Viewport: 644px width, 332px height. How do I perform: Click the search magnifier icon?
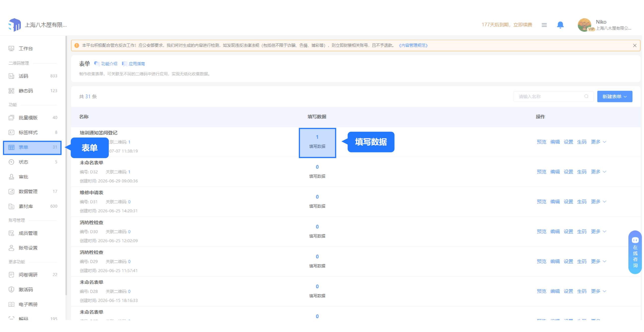pyautogui.click(x=586, y=97)
